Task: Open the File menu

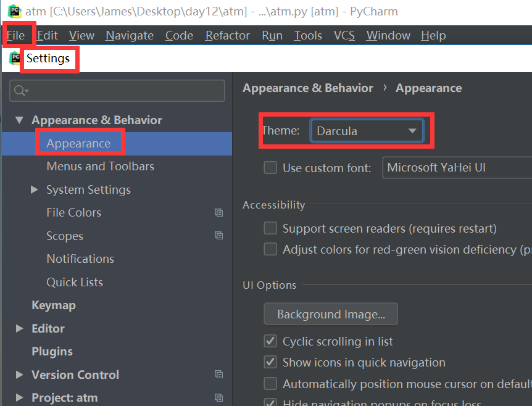Action: pyautogui.click(x=15, y=35)
